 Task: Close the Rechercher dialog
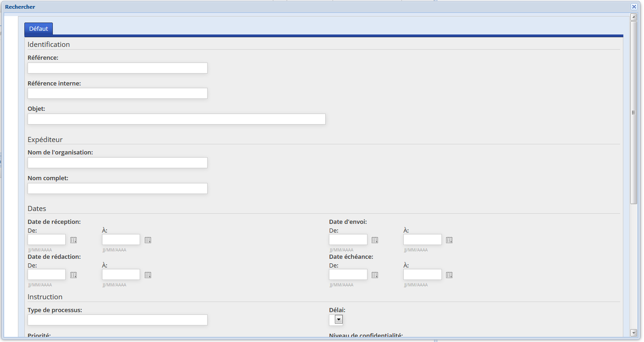click(x=634, y=6)
